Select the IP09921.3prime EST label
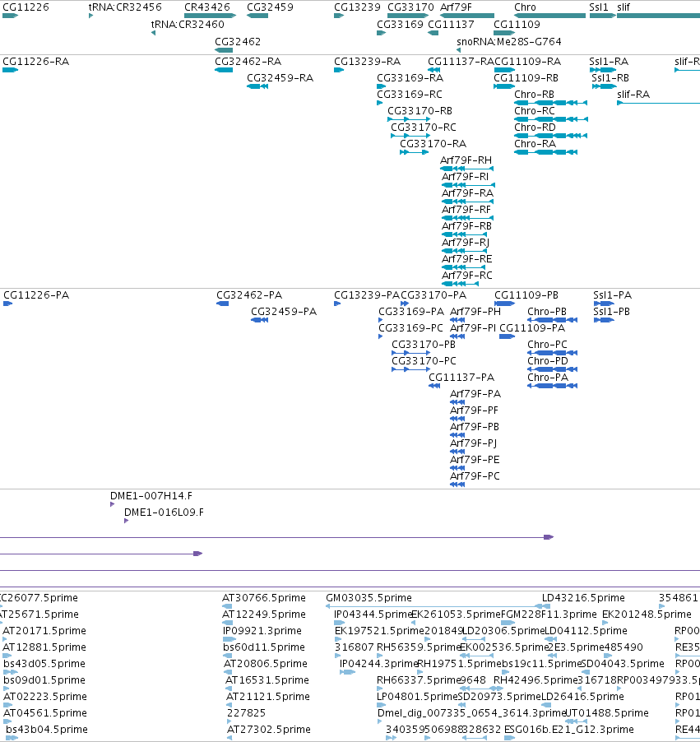Image resolution: width=700 pixels, height=742 pixels. [x=262, y=631]
